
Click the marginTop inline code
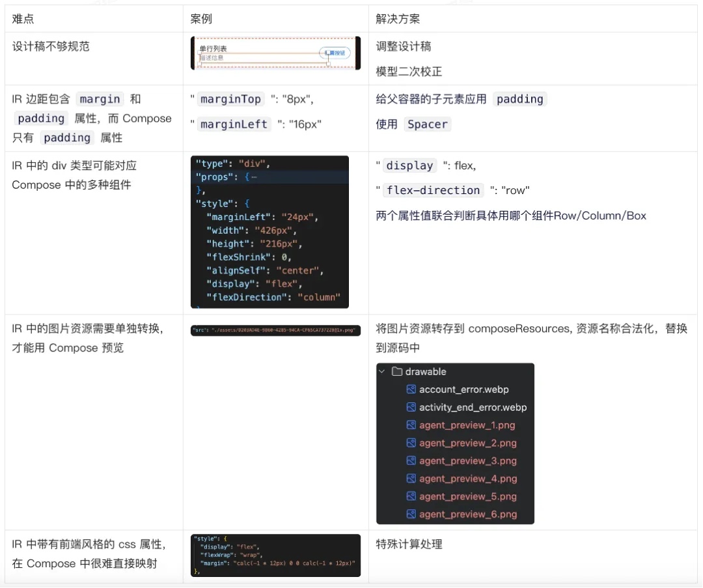tap(230, 99)
